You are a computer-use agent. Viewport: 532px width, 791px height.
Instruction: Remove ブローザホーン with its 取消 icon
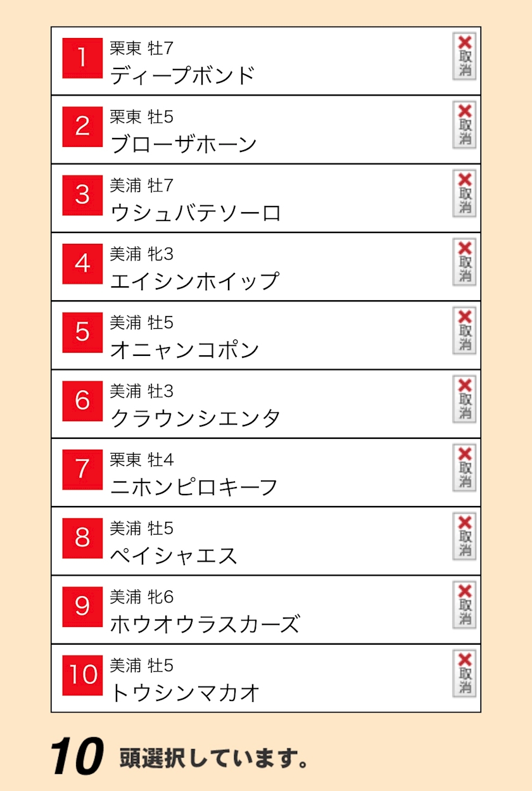coord(464,125)
